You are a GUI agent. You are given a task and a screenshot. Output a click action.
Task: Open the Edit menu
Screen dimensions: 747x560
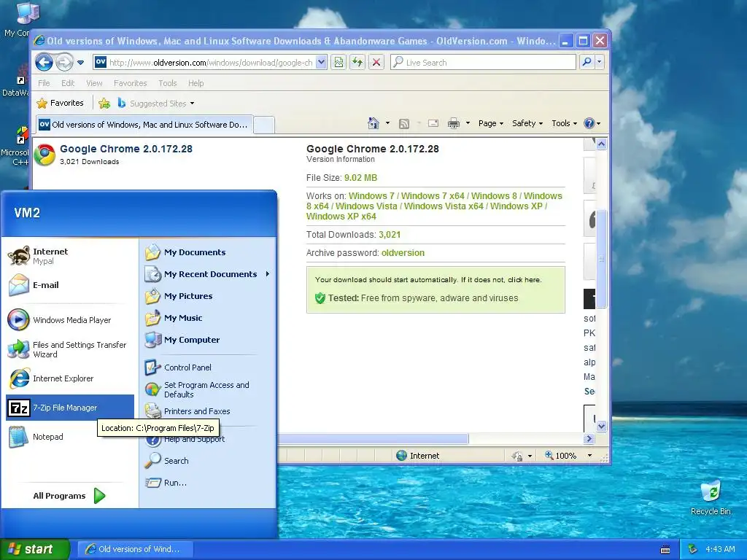click(68, 83)
